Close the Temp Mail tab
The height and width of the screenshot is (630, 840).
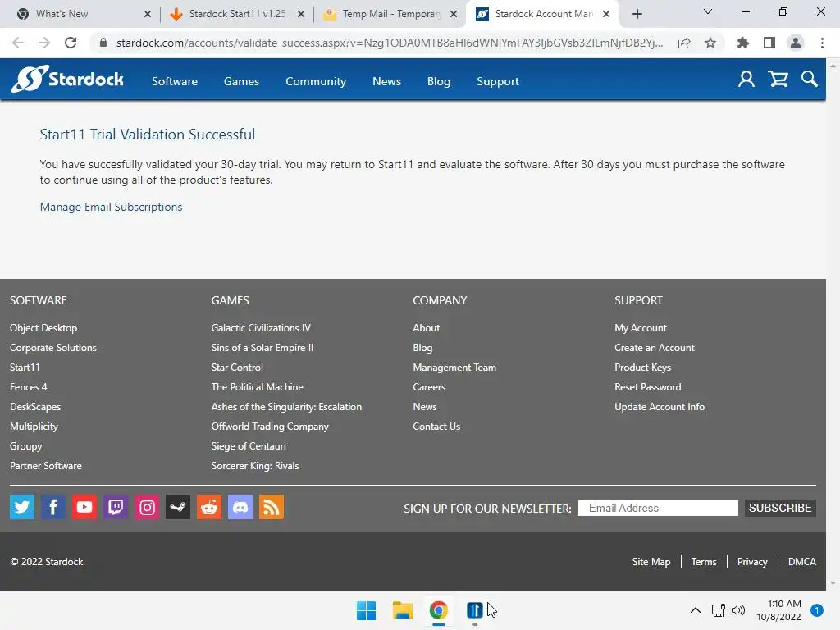tap(454, 14)
